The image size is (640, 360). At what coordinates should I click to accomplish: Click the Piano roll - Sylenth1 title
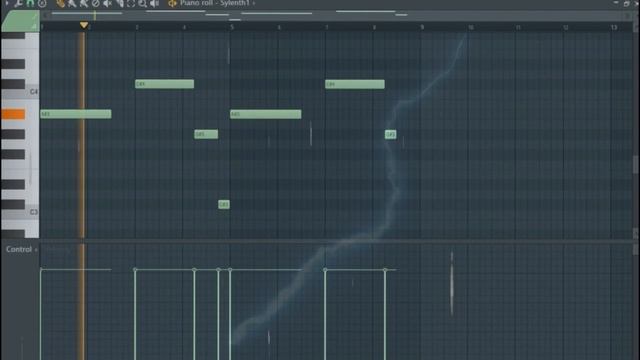(x=215, y=3)
